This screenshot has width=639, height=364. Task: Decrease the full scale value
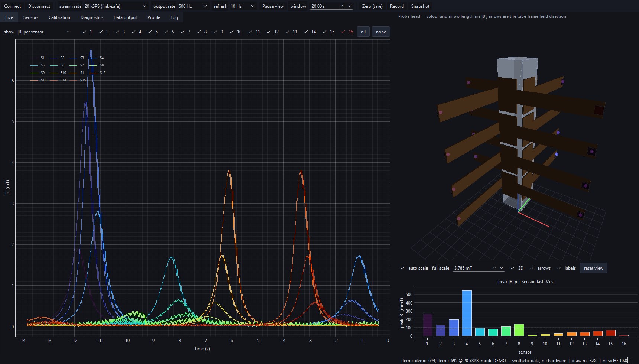pos(502,268)
